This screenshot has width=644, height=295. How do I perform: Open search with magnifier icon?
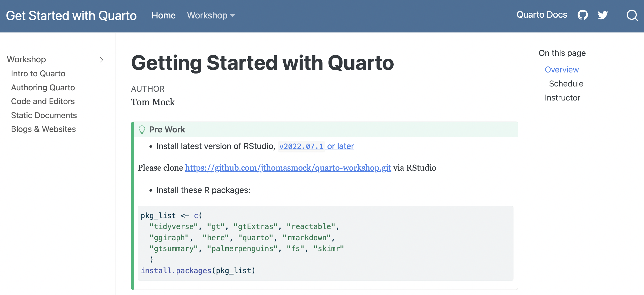pyautogui.click(x=632, y=15)
